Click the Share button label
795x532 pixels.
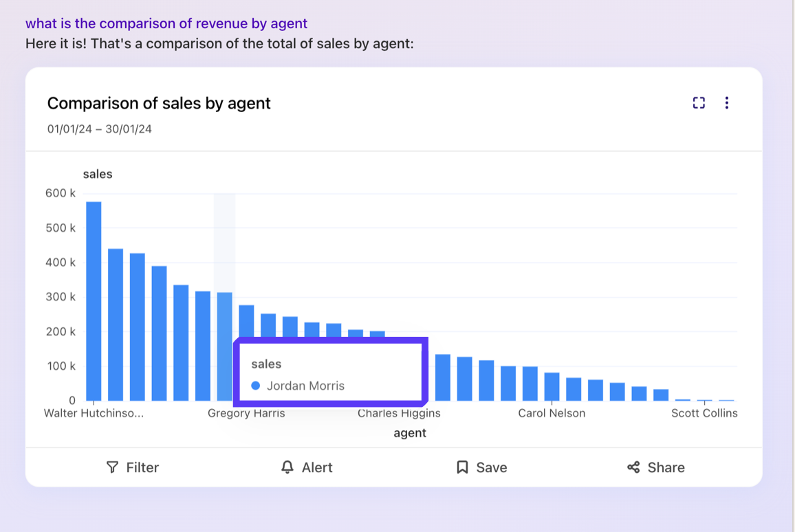(x=664, y=467)
